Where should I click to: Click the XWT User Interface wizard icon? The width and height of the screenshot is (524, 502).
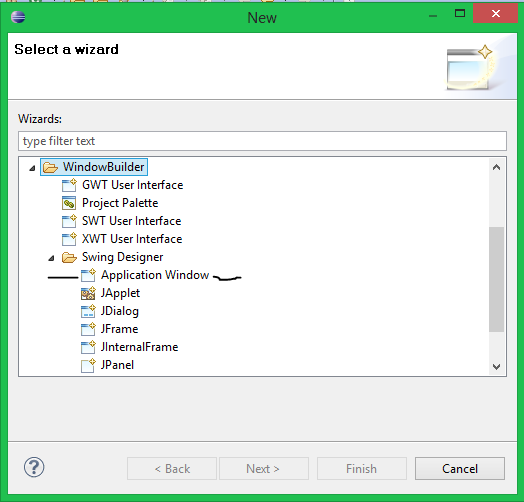(x=70, y=239)
